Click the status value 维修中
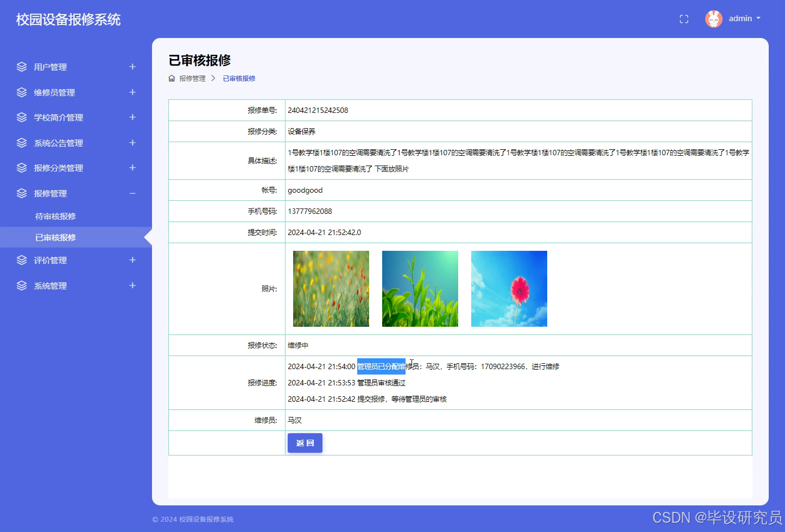 298,345
